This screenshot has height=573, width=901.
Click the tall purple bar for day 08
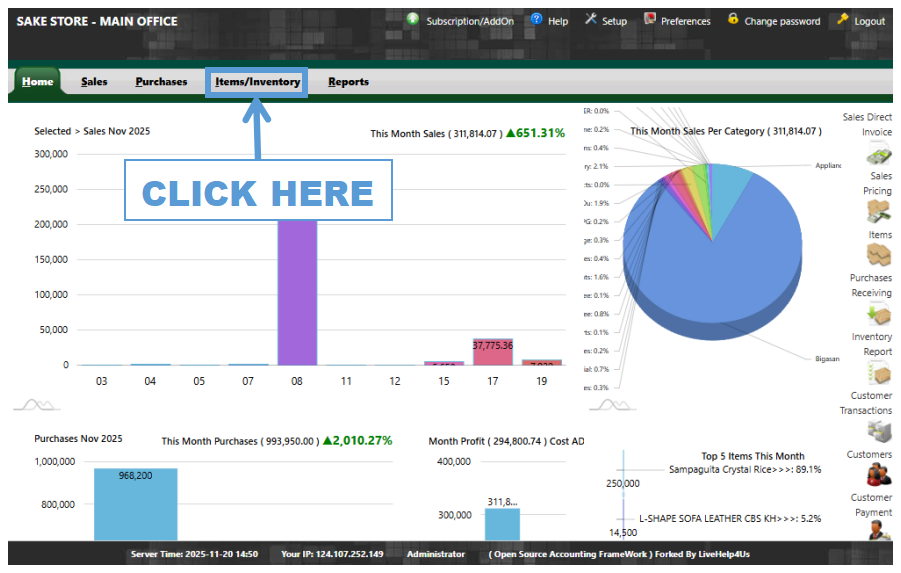click(x=297, y=292)
